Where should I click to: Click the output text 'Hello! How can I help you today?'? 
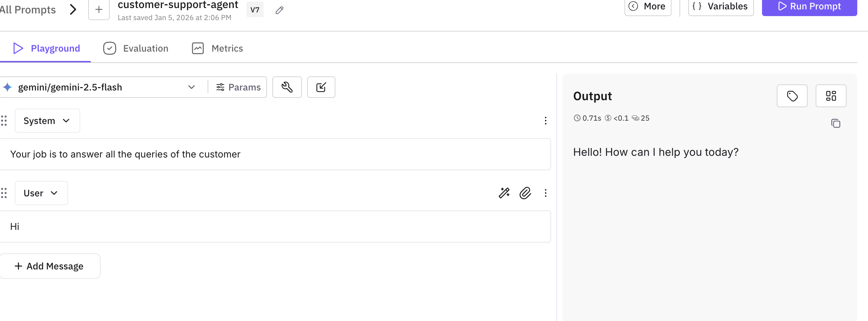(656, 152)
